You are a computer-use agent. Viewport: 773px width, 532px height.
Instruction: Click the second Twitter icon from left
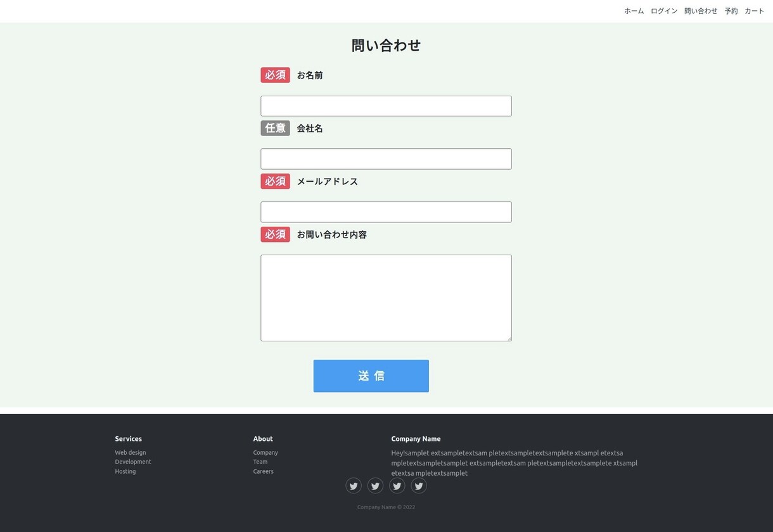[375, 486]
